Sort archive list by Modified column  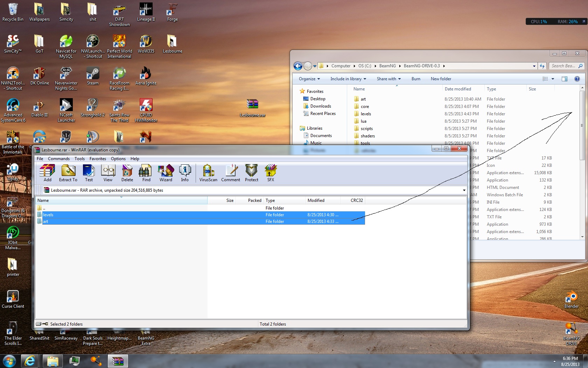(x=323, y=200)
